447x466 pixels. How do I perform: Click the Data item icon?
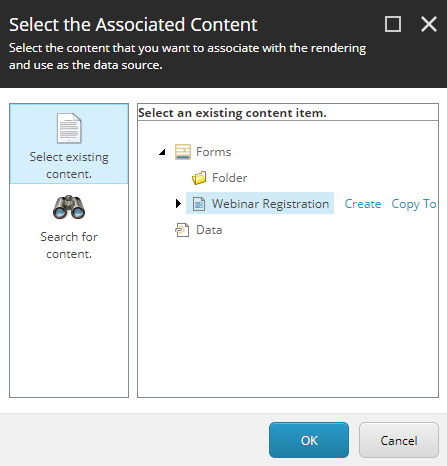pos(182,230)
